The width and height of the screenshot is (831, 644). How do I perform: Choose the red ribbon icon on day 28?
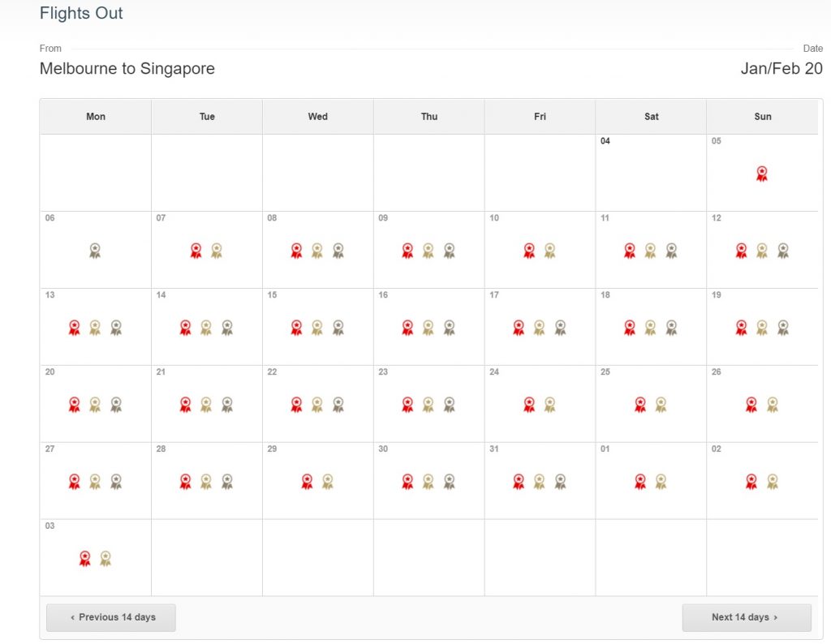coord(186,482)
